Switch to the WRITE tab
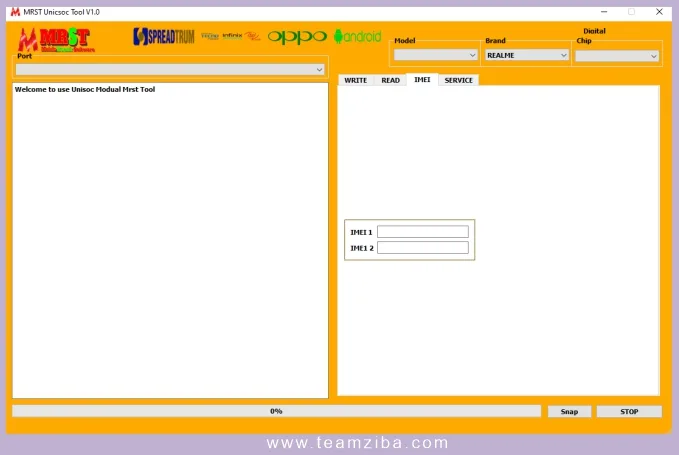Viewport: 679px width, 455px height. coord(356,80)
